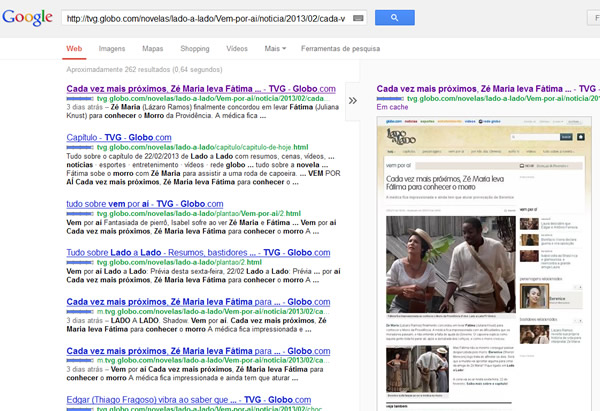Open preview panel title link
The width and height of the screenshot is (600, 411).
(x=486, y=89)
